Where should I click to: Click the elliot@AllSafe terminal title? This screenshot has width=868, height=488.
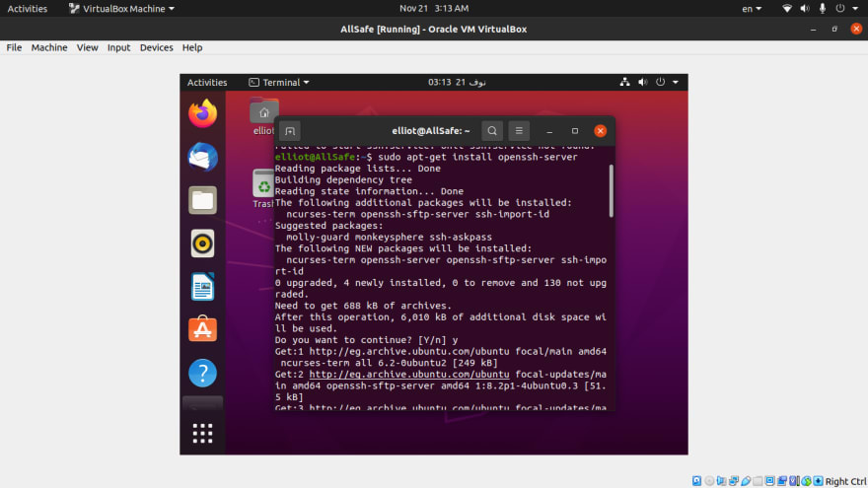(431, 131)
